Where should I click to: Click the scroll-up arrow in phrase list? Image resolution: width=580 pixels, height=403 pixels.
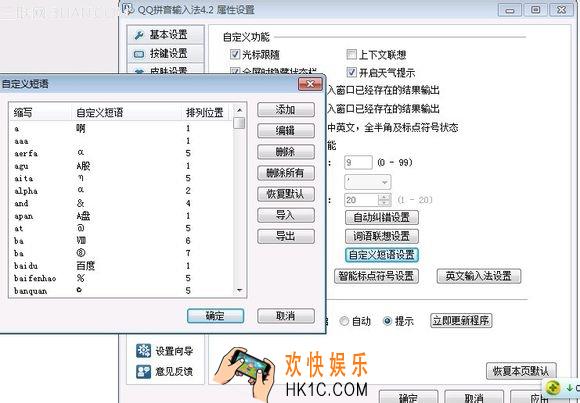click(239, 110)
